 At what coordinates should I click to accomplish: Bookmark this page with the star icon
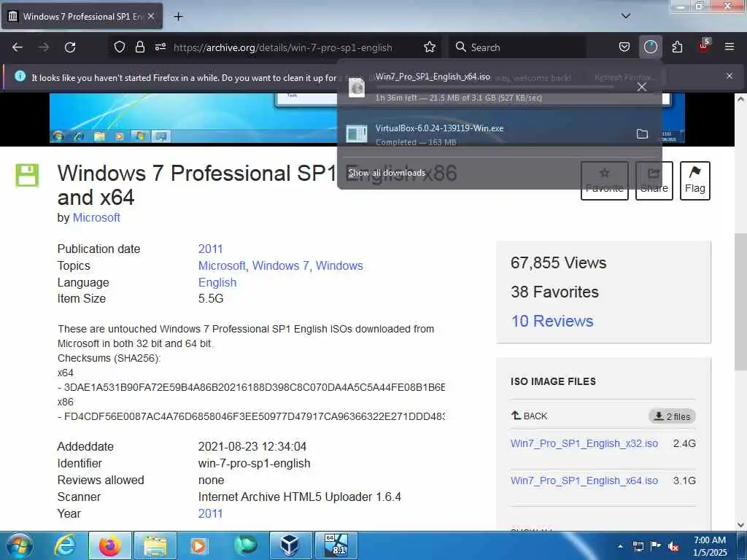point(429,47)
